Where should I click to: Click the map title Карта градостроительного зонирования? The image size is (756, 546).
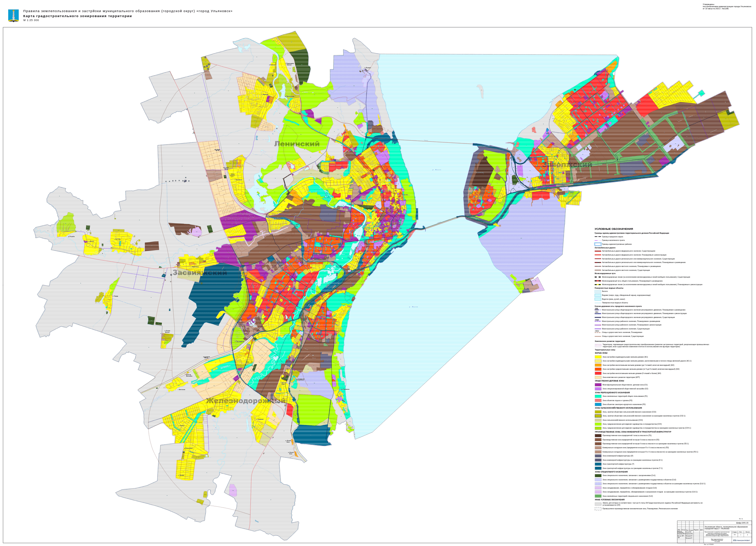point(77,16)
